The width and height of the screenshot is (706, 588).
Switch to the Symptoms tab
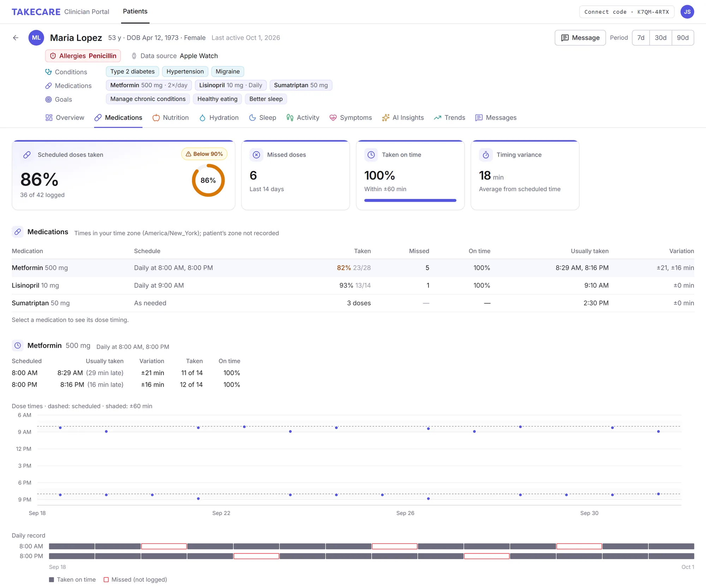[x=351, y=117]
